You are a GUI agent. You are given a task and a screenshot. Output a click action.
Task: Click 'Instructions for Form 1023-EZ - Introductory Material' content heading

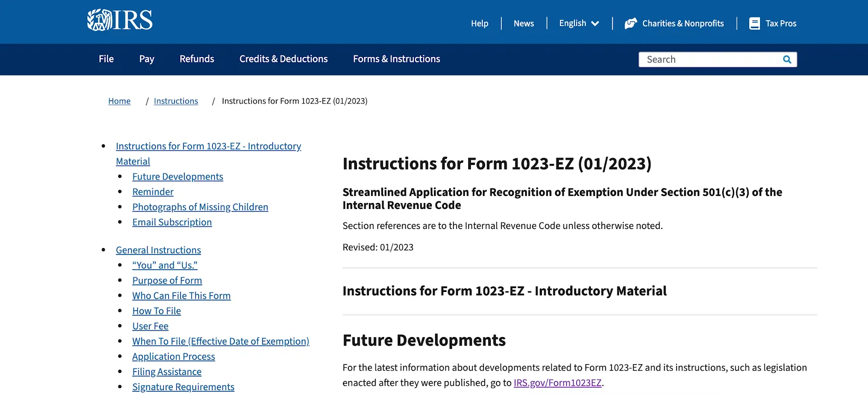pos(505,291)
